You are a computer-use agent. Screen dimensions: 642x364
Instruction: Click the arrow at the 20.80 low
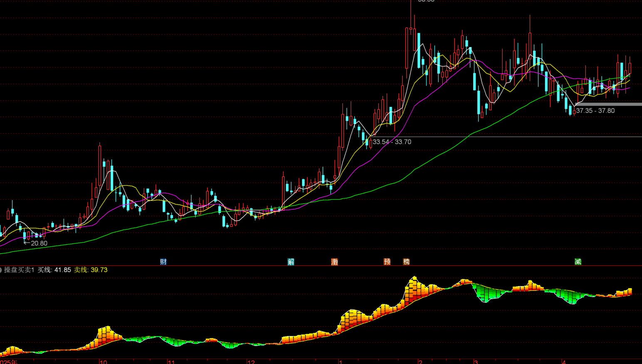(x=27, y=243)
